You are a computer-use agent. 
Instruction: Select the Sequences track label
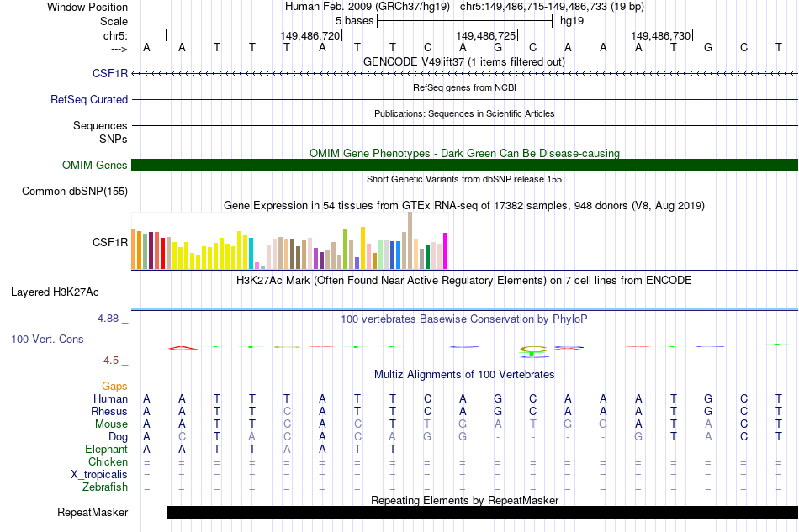(100, 126)
